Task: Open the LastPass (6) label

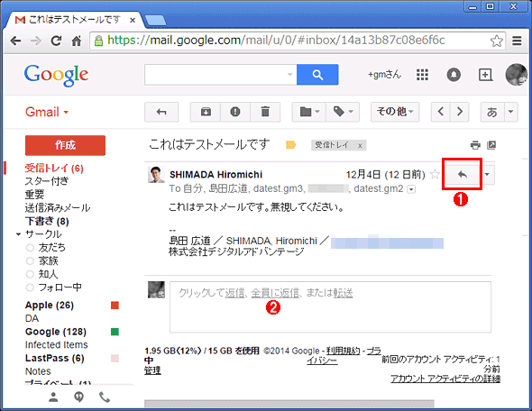Action: [x=55, y=358]
